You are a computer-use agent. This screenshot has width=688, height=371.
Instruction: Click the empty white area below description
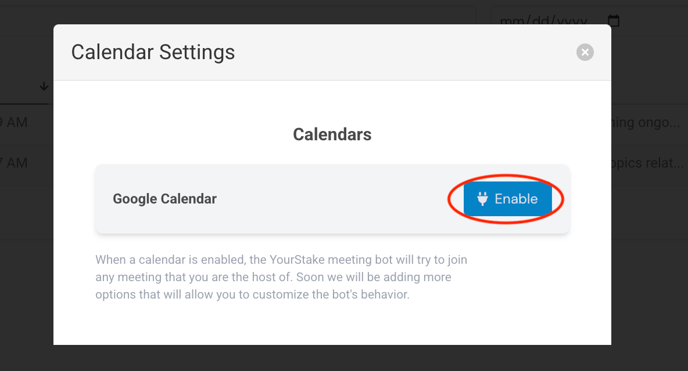[x=332, y=324]
